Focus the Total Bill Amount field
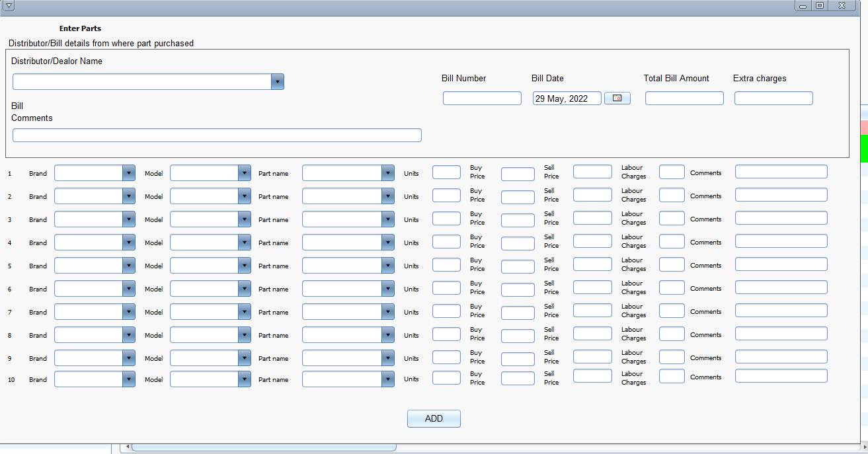This screenshot has width=868, height=454. coord(684,98)
